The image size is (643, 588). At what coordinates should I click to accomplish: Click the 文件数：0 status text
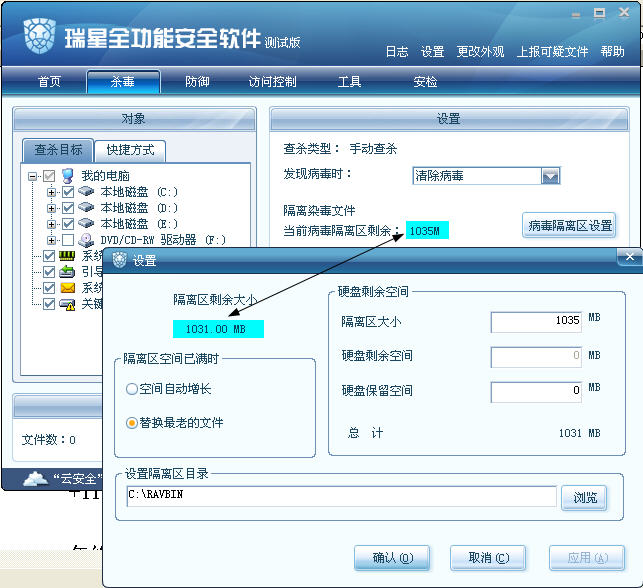tap(48, 440)
